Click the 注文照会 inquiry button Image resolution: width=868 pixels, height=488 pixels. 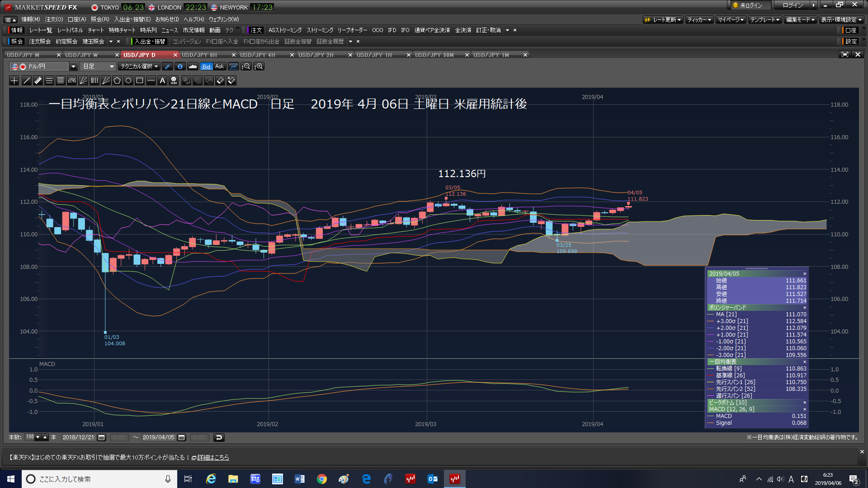tap(40, 41)
